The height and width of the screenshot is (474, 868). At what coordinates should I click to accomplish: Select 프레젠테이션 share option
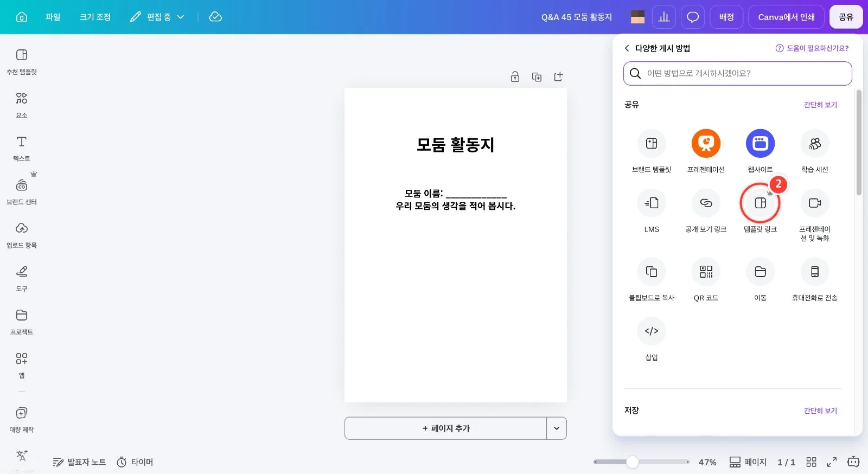coord(706,151)
